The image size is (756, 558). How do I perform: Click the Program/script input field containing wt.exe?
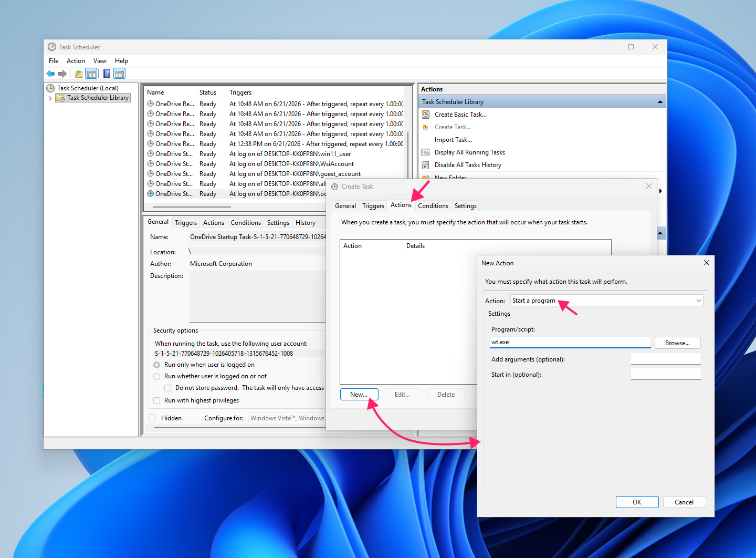click(570, 342)
